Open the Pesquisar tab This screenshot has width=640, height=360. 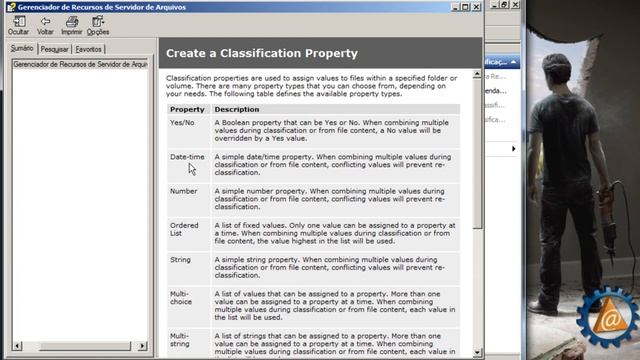pyautogui.click(x=54, y=49)
